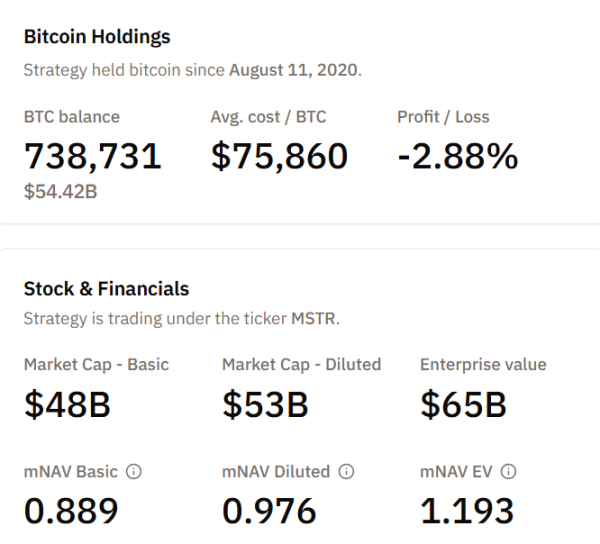Image resolution: width=600 pixels, height=544 pixels.
Task: Click the Stock & Financials heading
Action: (x=106, y=289)
